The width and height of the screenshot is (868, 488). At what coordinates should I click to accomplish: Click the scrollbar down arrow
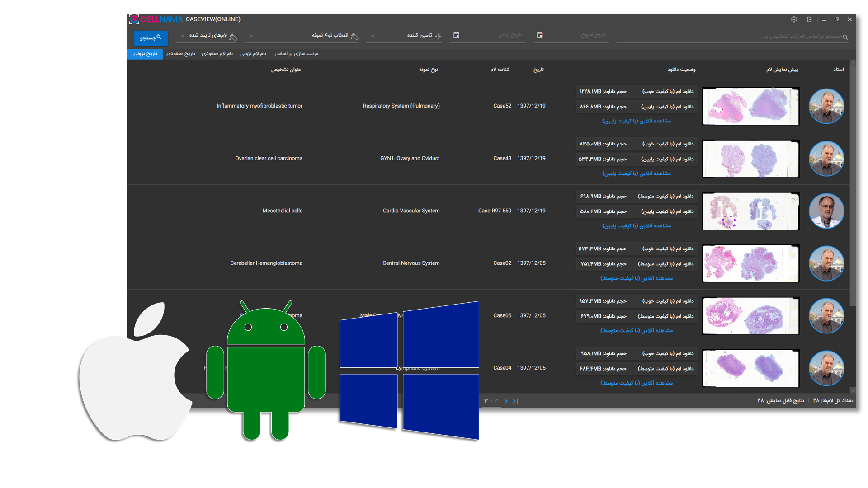tap(853, 390)
